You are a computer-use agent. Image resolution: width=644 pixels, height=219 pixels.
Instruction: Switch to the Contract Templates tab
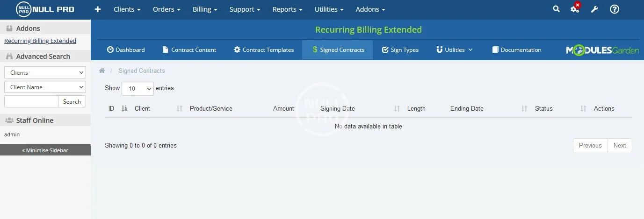pos(264,50)
